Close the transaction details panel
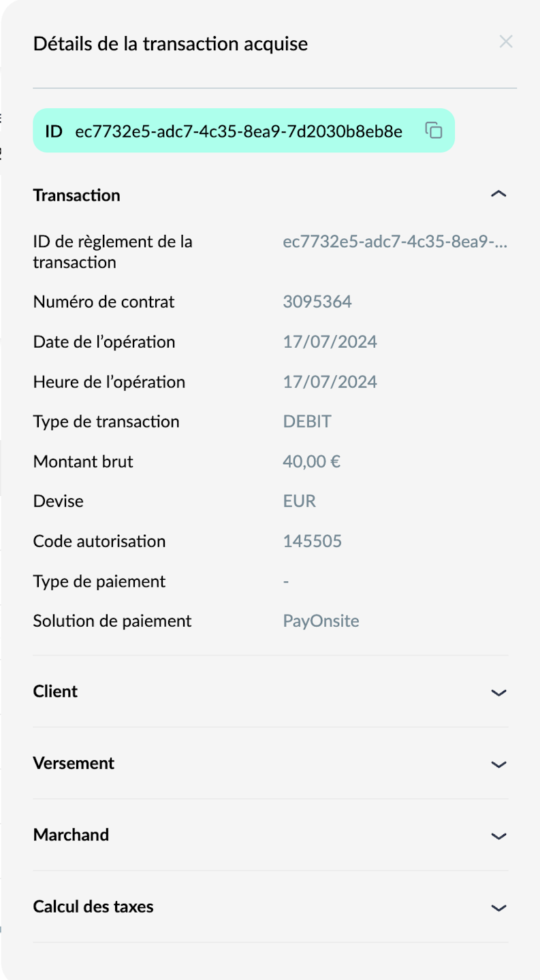Image resolution: width=540 pixels, height=980 pixels. [505, 42]
